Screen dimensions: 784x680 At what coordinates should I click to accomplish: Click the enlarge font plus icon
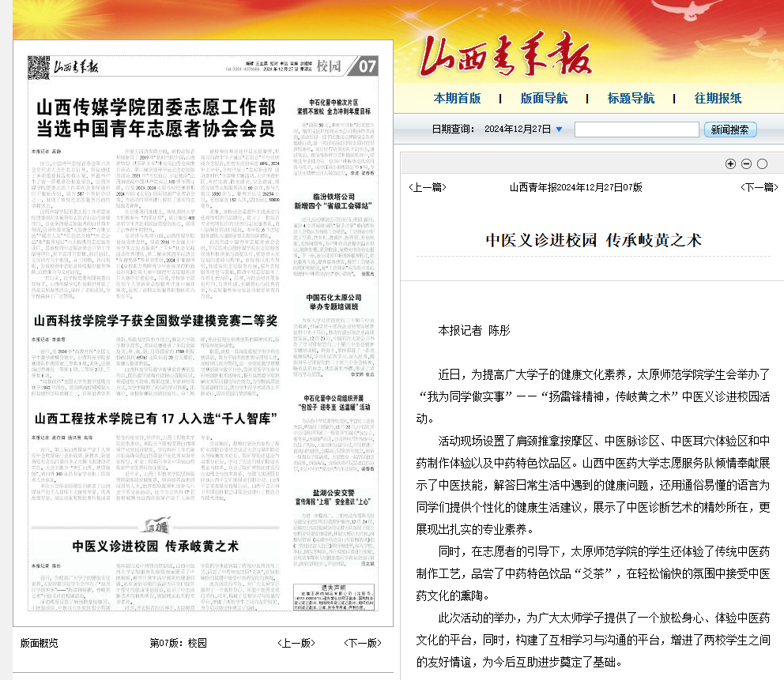pos(730,163)
